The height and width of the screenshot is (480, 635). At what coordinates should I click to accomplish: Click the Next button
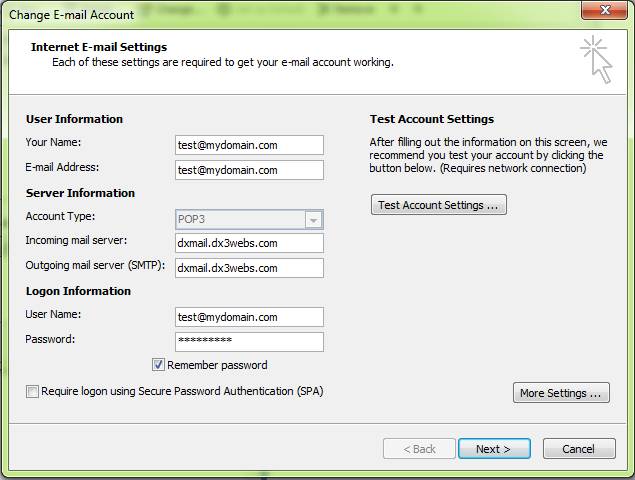click(494, 449)
